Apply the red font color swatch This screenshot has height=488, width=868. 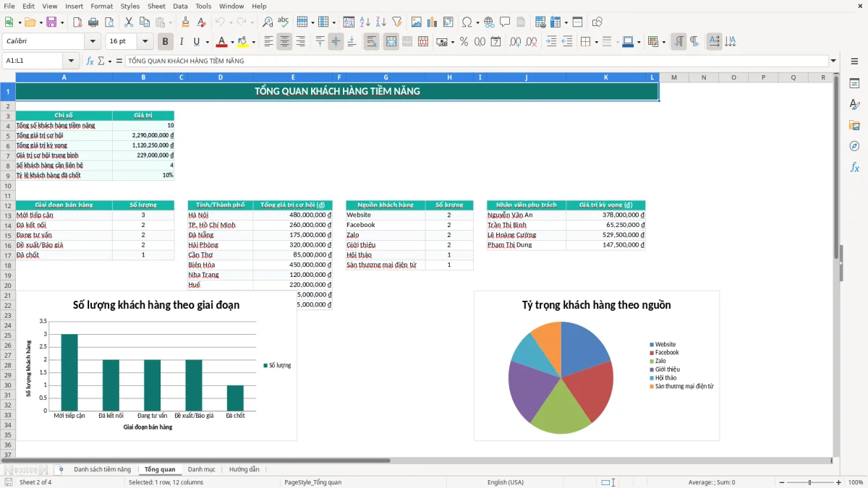(222, 42)
